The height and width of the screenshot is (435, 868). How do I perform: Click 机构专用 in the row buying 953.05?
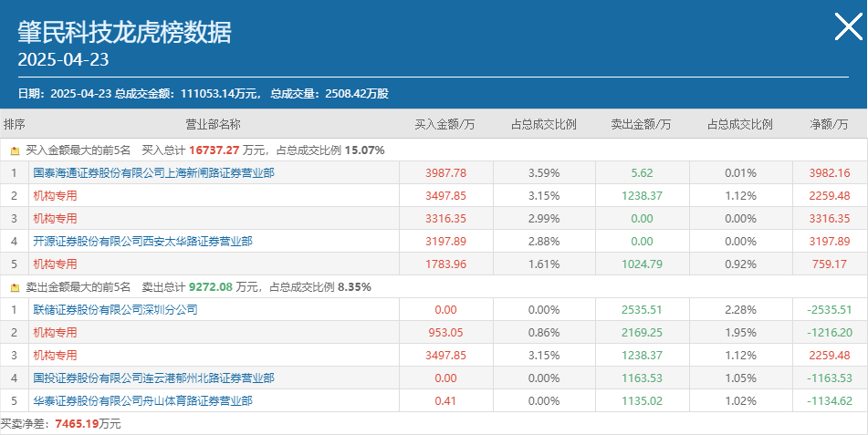[55, 333]
